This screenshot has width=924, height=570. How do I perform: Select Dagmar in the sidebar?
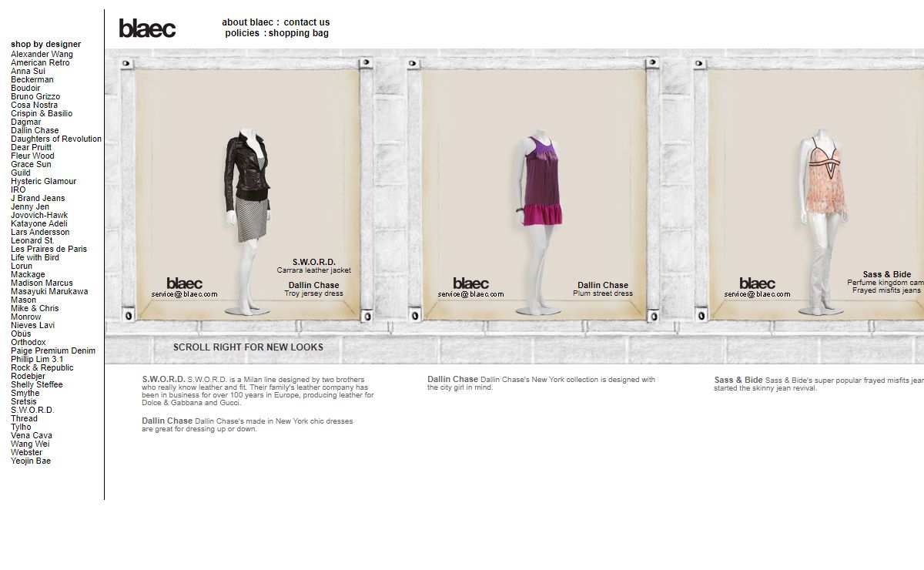pyautogui.click(x=26, y=122)
